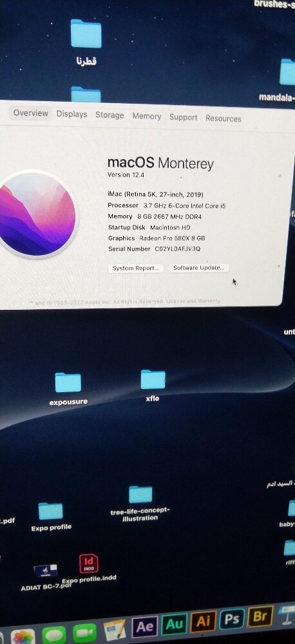This screenshot has width=295, height=644.
Task: Open the Messages app in the dock
Action: pos(54,634)
